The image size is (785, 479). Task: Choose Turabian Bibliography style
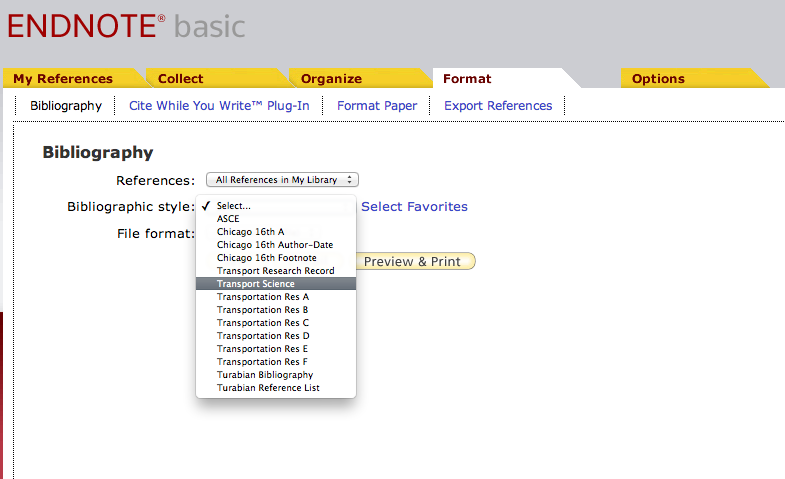point(276,375)
